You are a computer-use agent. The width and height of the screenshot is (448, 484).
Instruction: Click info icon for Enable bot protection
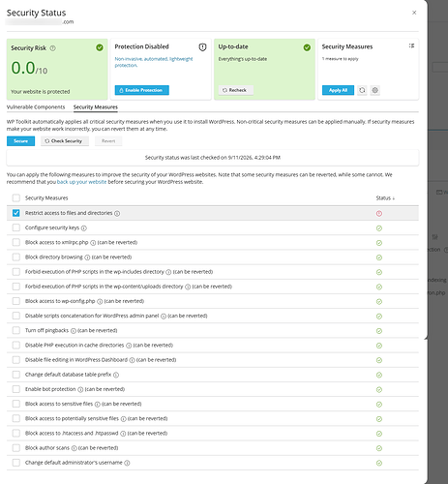pyautogui.click(x=80, y=389)
